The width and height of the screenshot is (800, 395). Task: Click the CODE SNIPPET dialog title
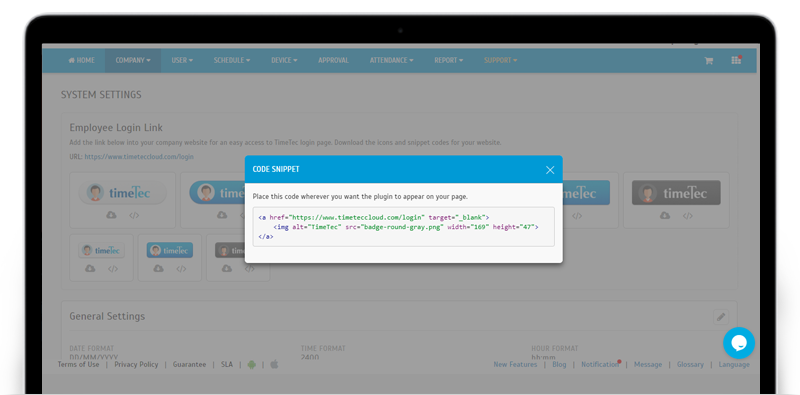(276, 169)
